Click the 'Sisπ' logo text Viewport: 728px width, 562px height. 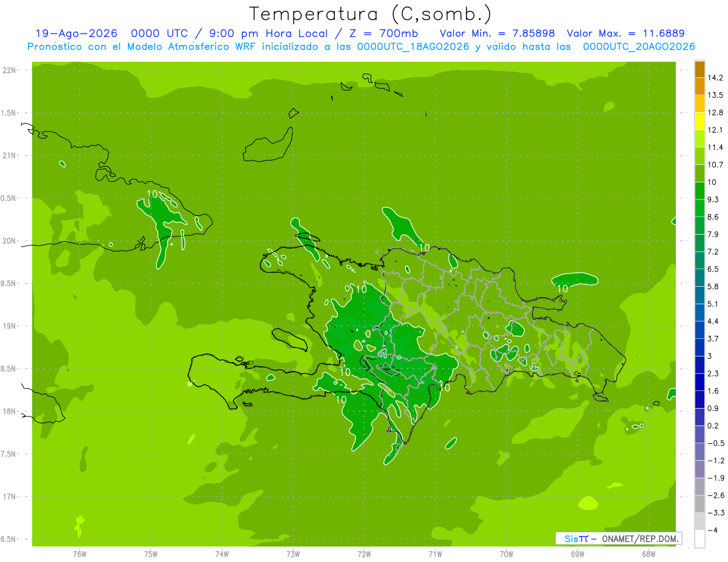[576, 538]
